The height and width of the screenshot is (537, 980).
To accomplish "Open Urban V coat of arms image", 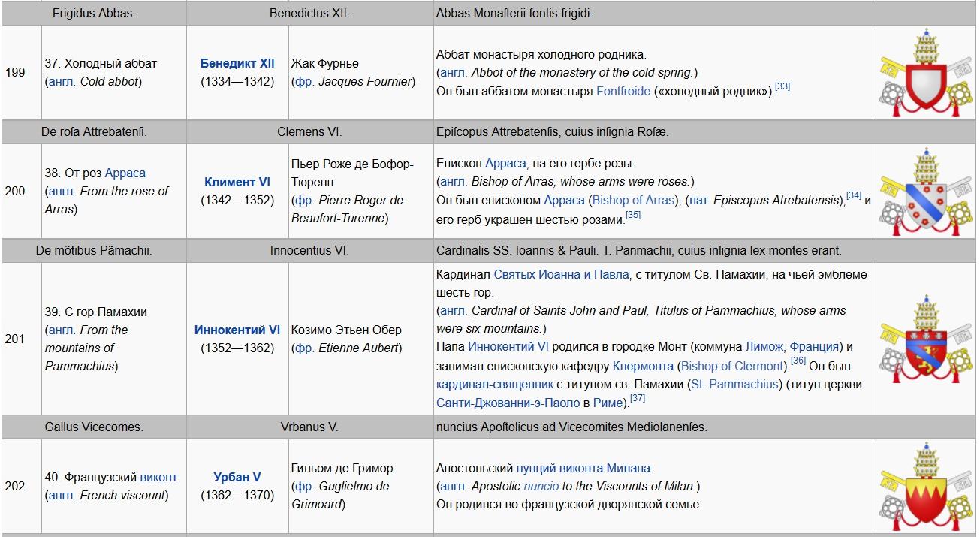I will pyautogui.click(x=926, y=486).
